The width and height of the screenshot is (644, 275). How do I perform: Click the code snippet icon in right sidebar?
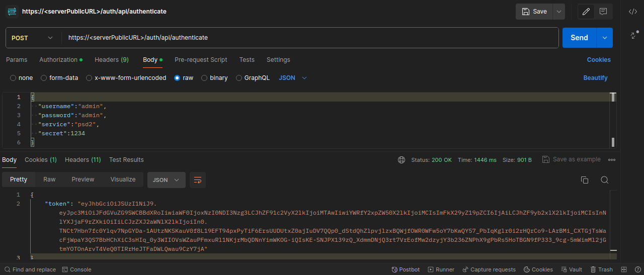tap(633, 12)
